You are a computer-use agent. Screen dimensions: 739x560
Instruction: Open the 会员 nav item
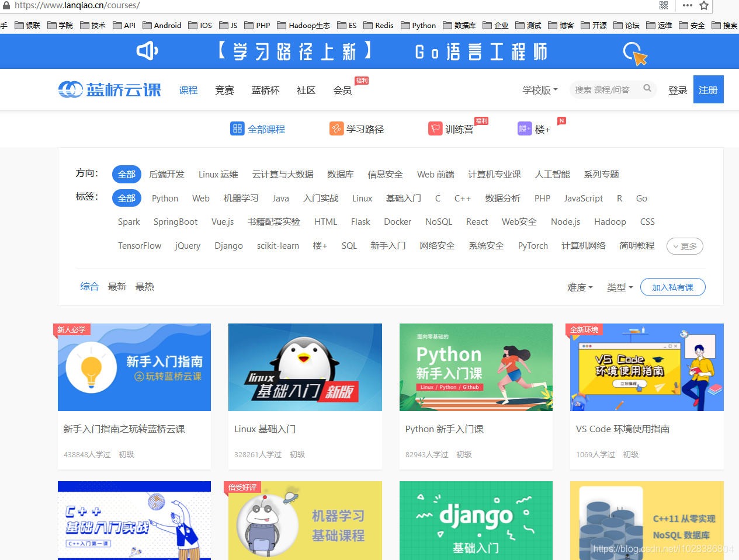tap(342, 90)
